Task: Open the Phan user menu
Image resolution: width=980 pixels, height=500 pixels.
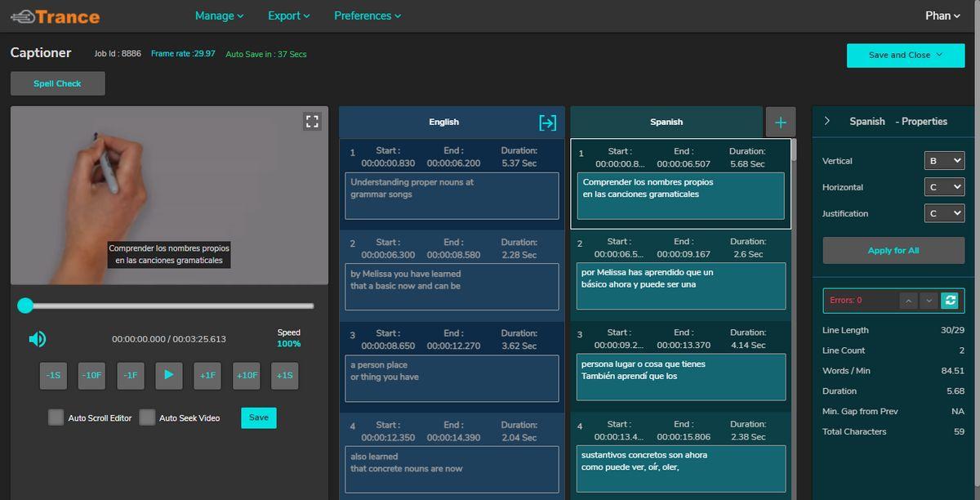Action: [x=942, y=16]
